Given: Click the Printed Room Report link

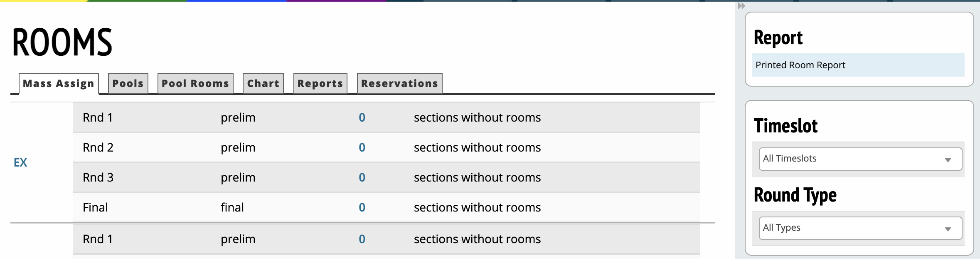Looking at the screenshot, I should click(x=800, y=65).
